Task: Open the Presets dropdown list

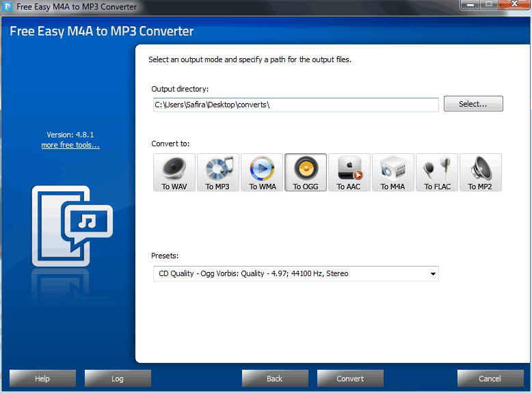Action: [295, 273]
